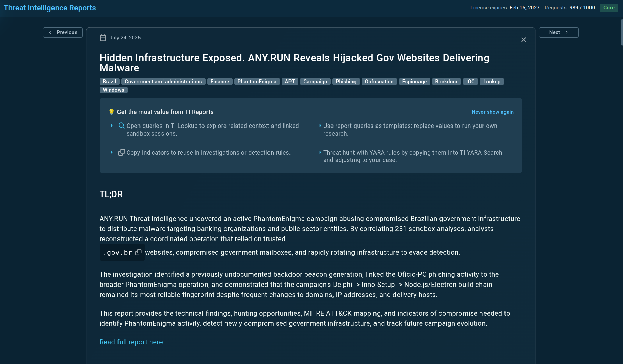Click the page's vertical scrollbar thumb

click(622, 32)
